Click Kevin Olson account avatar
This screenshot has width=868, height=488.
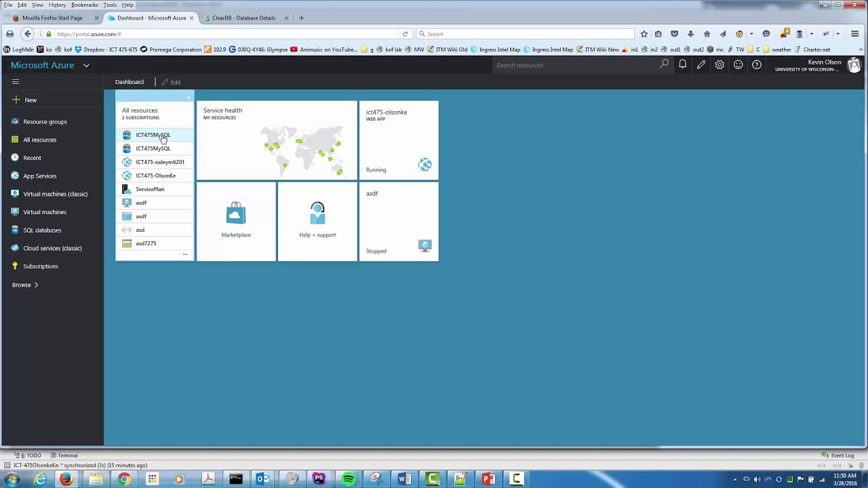point(854,65)
